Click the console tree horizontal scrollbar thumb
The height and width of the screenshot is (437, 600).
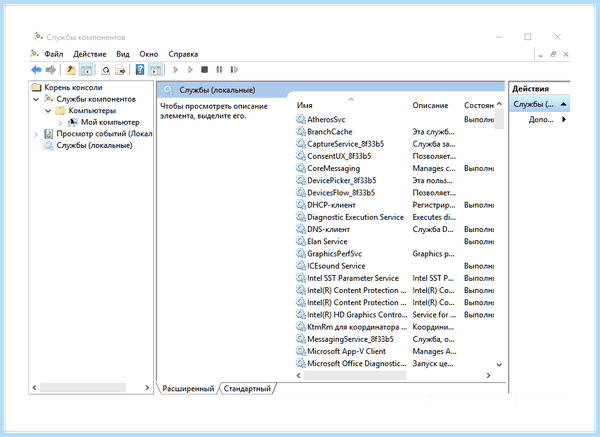[x=83, y=388]
